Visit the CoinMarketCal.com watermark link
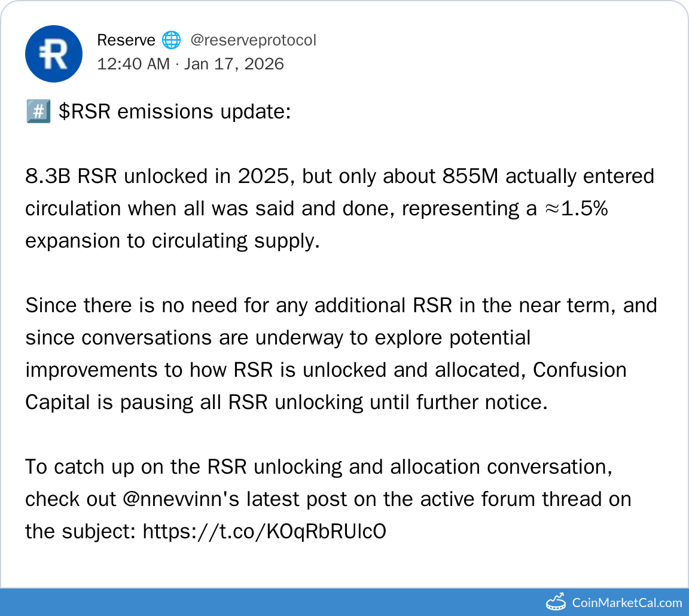The height and width of the screenshot is (616, 689). (x=627, y=602)
